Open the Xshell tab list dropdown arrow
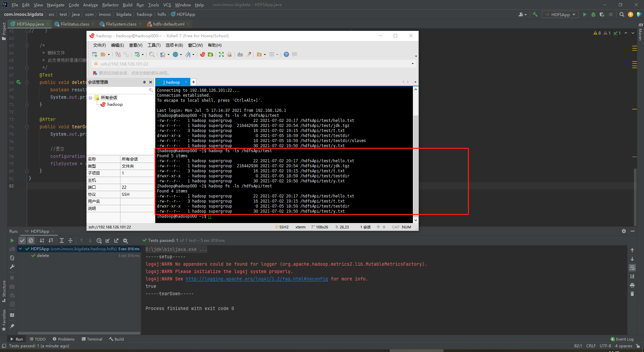The image size is (644, 352). coord(415,82)
